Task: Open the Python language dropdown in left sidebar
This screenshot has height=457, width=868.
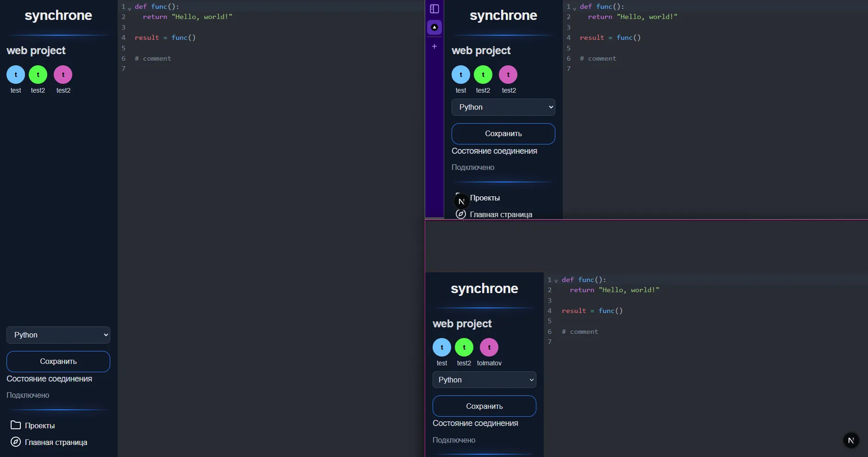Action: [58, 334]
